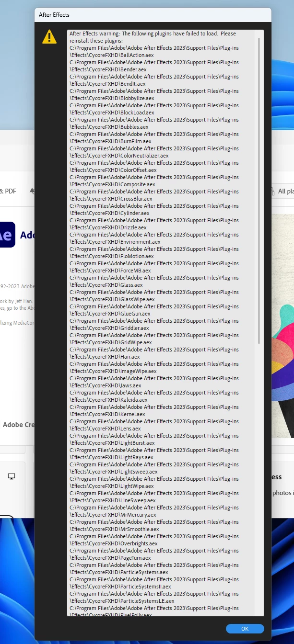
Task: Click the Drizzle.aex plugin line
Action: (x=108, y=227)
